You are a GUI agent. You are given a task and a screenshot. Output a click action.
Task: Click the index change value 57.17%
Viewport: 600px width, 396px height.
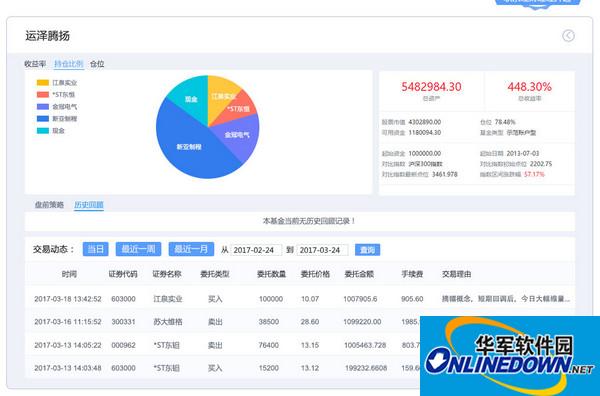[534, 174]
